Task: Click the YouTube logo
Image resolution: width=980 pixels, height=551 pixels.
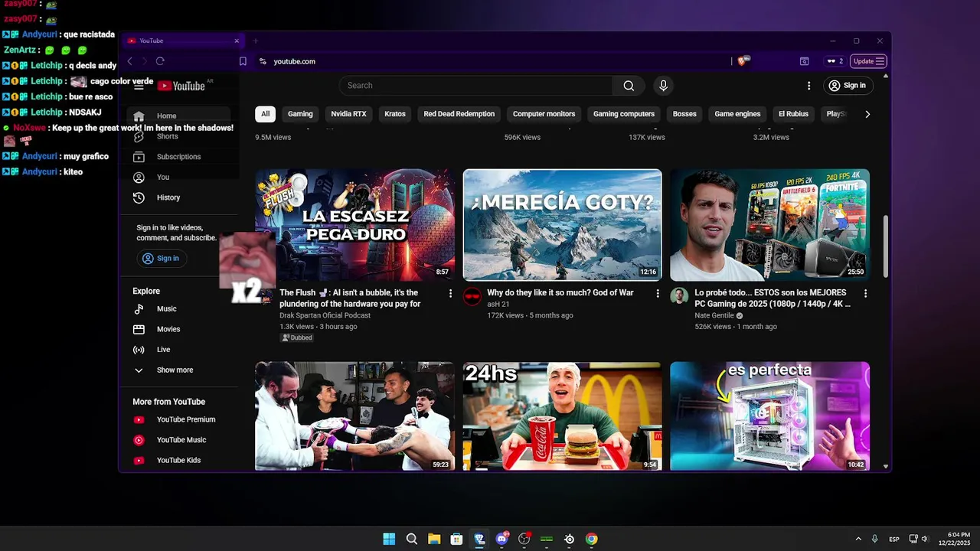Action: tap(181, 86)
